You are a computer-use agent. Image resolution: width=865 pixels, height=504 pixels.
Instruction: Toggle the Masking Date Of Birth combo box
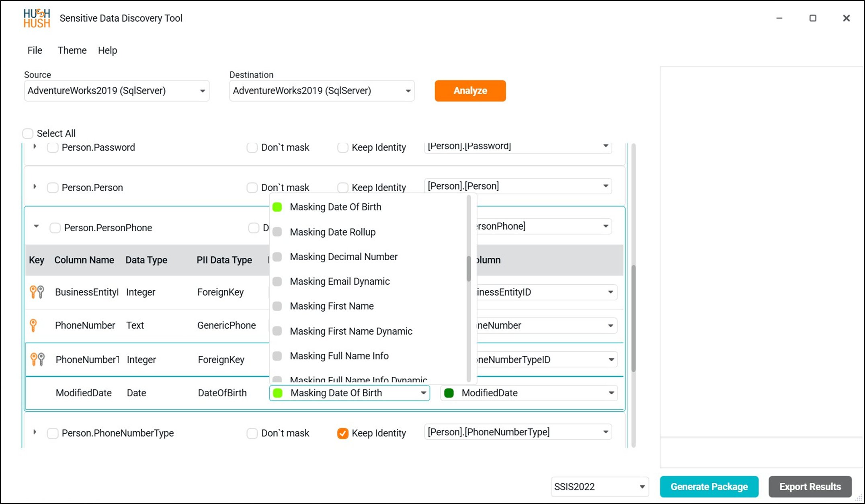[349, 393]
